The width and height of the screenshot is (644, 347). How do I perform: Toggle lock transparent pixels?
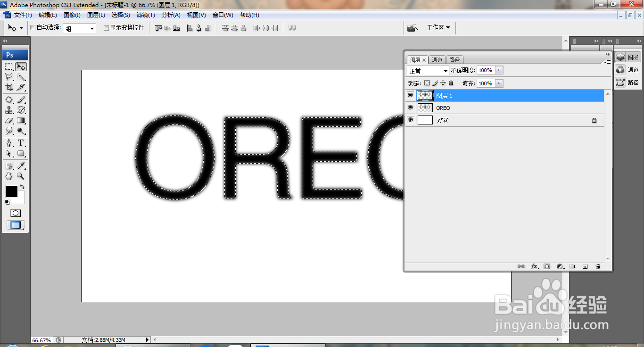(427, 83)
